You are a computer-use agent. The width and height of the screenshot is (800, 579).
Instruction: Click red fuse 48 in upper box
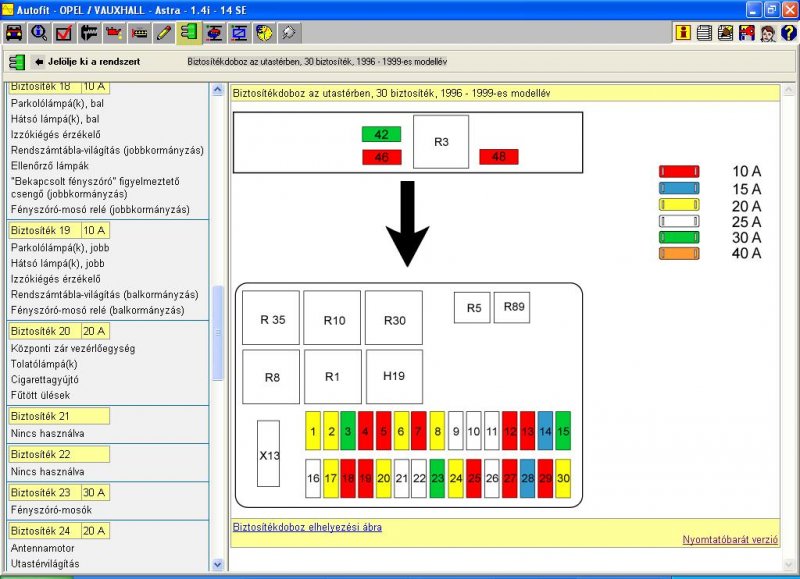coord(498,157)
